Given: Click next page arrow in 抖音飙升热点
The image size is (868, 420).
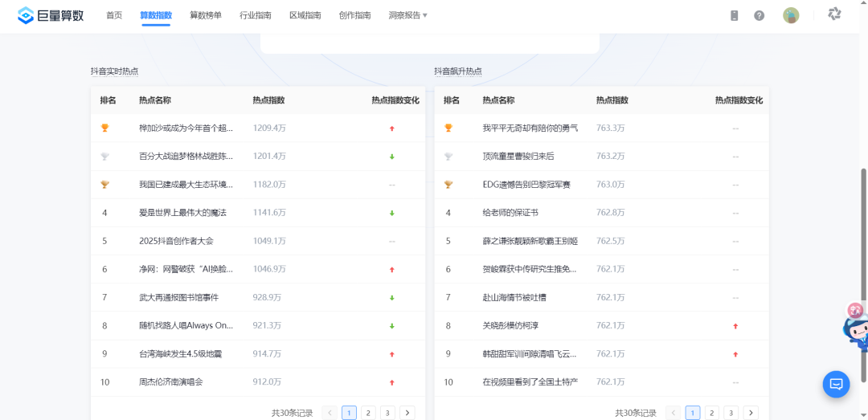Looking at the screenshot, I should pyautogui.click(x=751, y=413).
